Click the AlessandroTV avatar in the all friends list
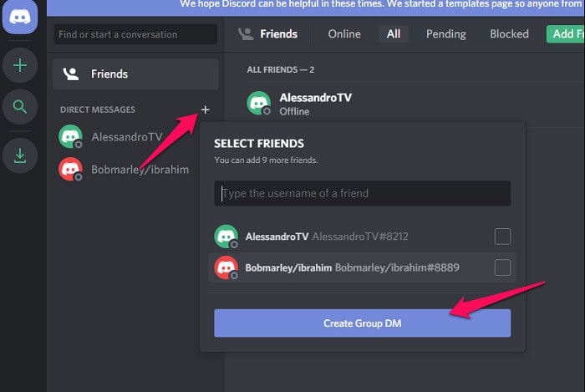The height and width of the screenshot is (392, 585). (259, 104)
